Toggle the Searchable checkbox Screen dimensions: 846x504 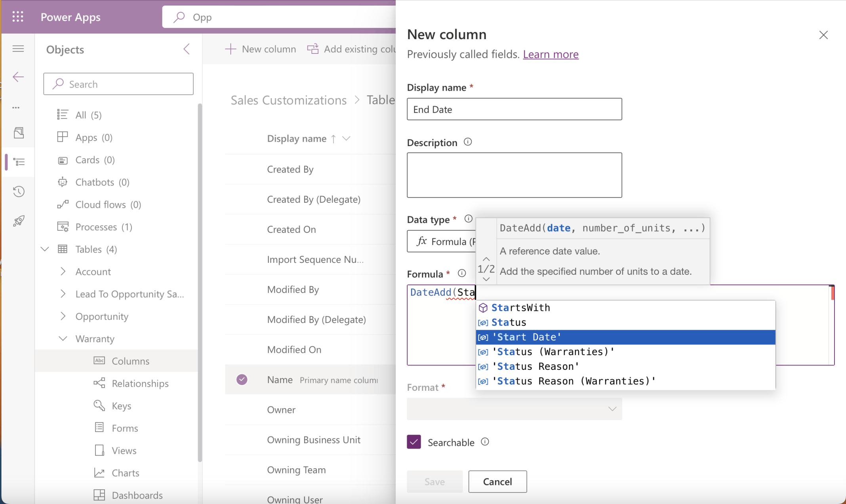point(414,442)
